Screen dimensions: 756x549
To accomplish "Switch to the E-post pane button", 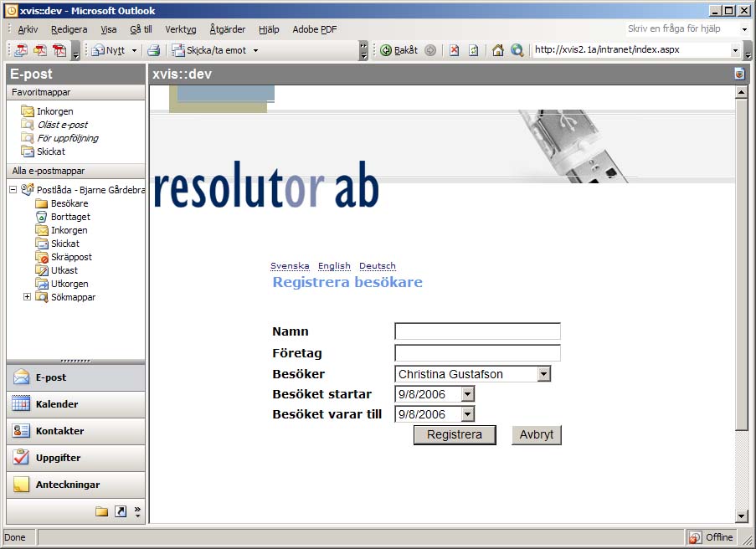I will [x=75, y=377].
